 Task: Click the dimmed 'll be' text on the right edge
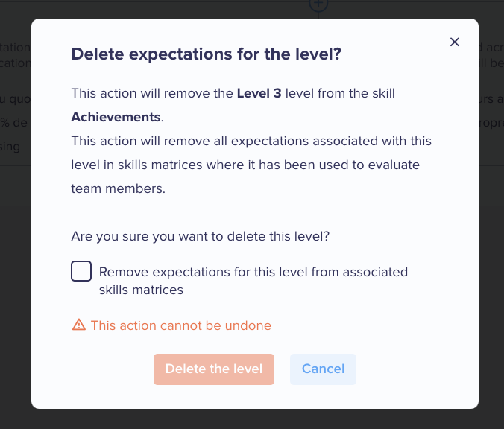491,63
